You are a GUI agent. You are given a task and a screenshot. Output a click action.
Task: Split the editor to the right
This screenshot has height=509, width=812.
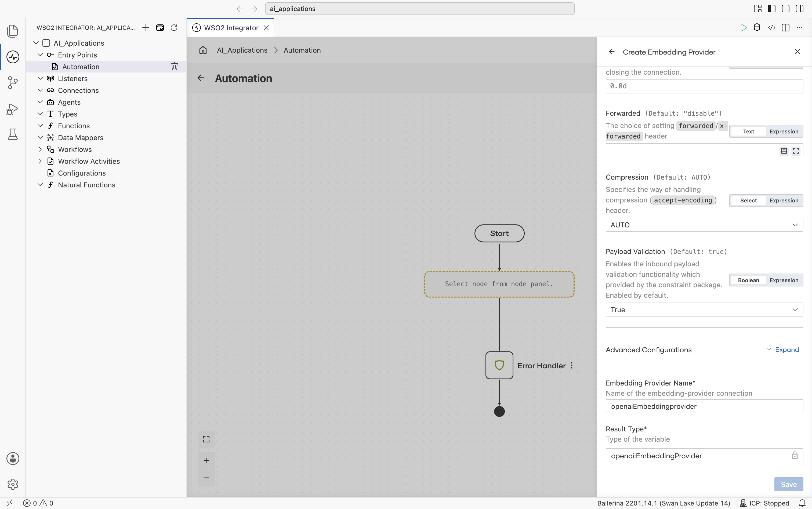click(x=785, y=28)
